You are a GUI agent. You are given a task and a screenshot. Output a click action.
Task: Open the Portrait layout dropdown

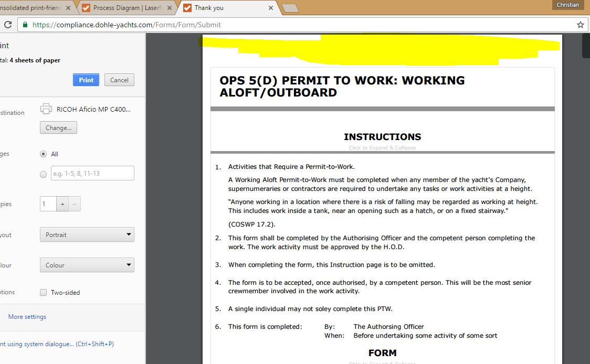[87, 234]
